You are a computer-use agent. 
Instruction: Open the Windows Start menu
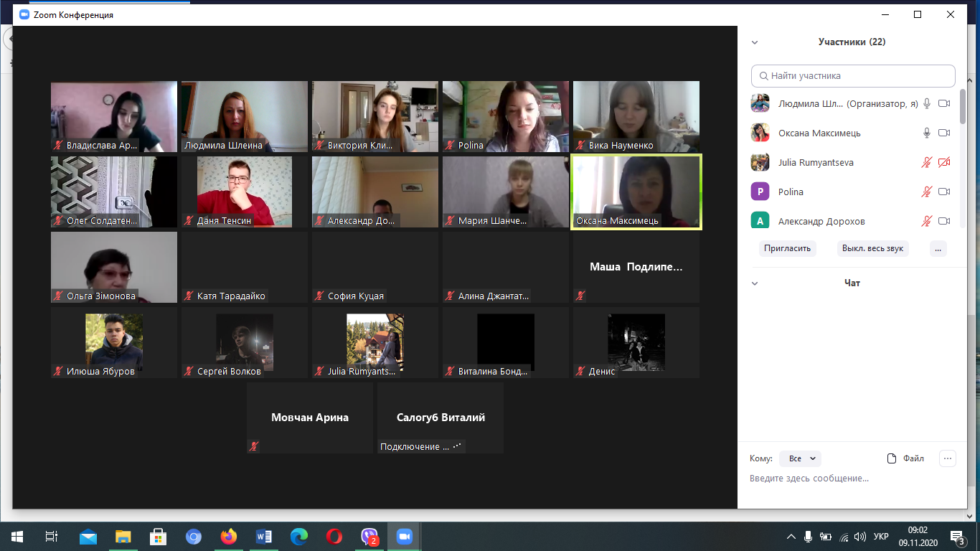tap(17, 537)
